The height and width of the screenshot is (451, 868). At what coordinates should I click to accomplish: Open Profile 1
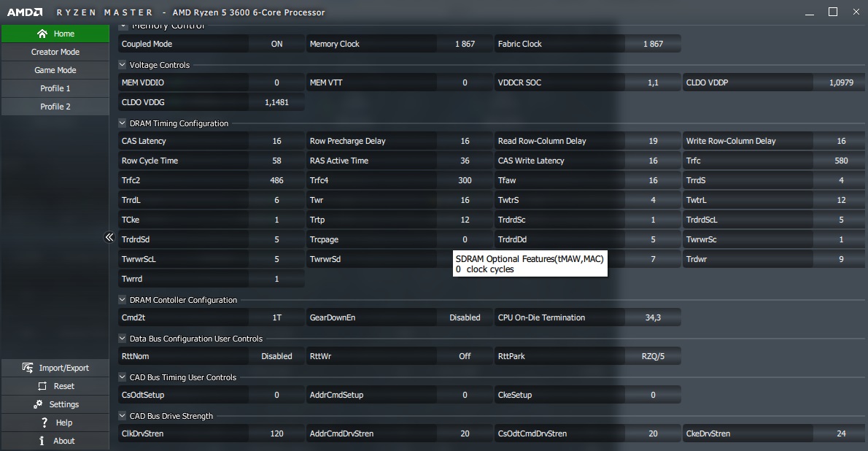[x=55, y=88]
